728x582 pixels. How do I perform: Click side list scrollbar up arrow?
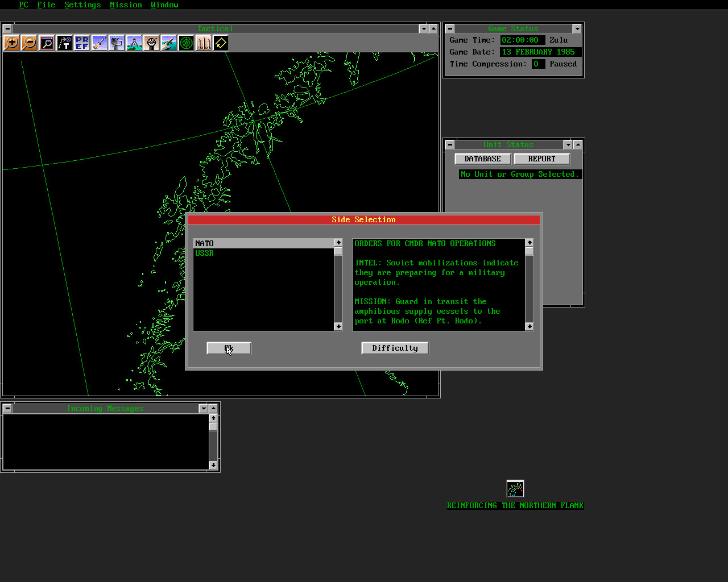point(338,243)
